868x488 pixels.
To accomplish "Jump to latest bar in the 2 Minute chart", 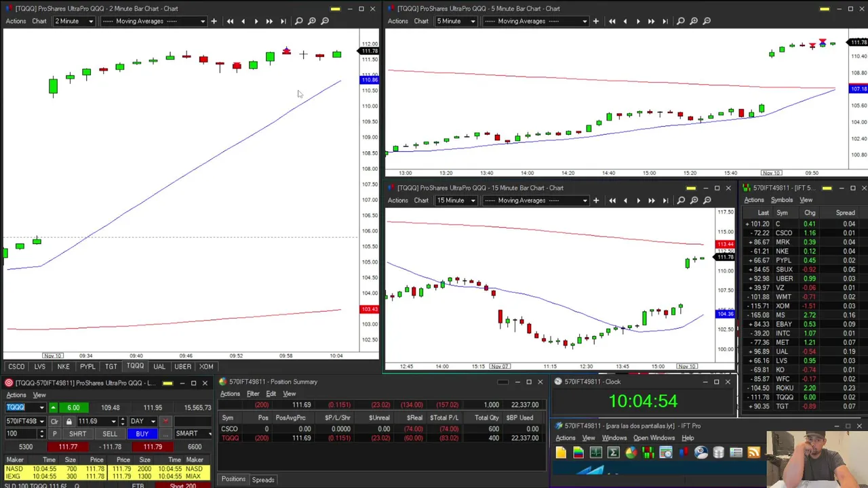I will click(x=283, y=21).
